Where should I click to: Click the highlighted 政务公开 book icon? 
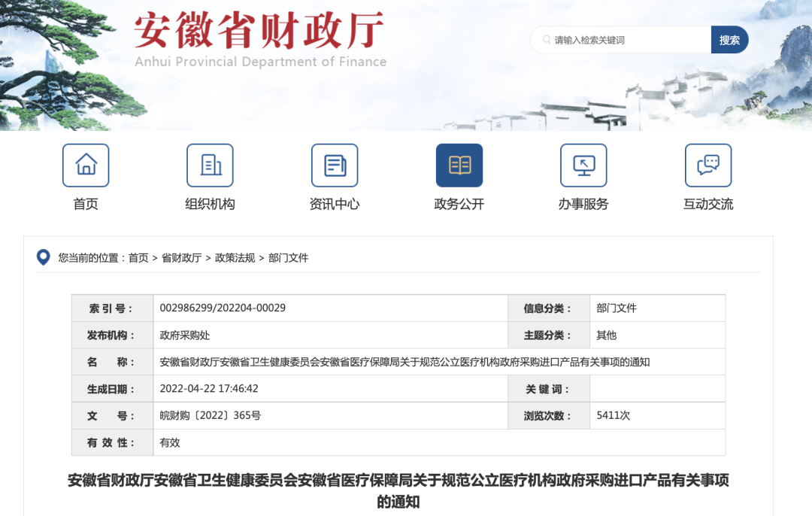(458, 165)
